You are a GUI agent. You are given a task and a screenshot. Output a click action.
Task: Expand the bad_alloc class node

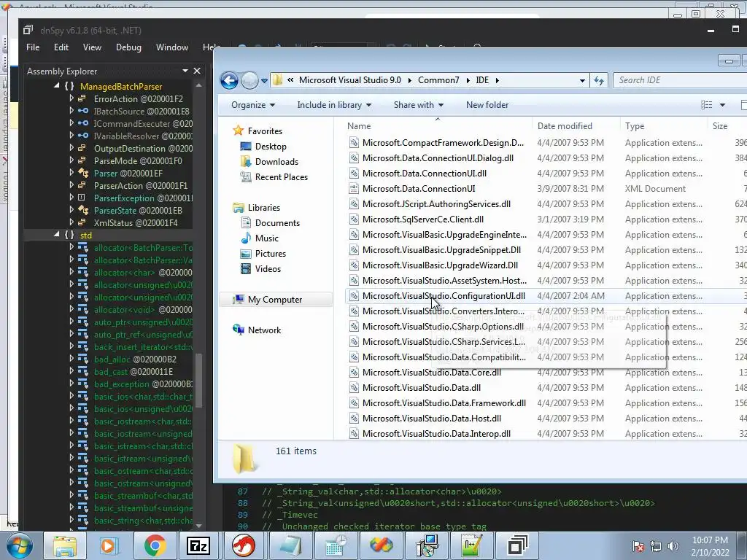[x=71, y=359]
